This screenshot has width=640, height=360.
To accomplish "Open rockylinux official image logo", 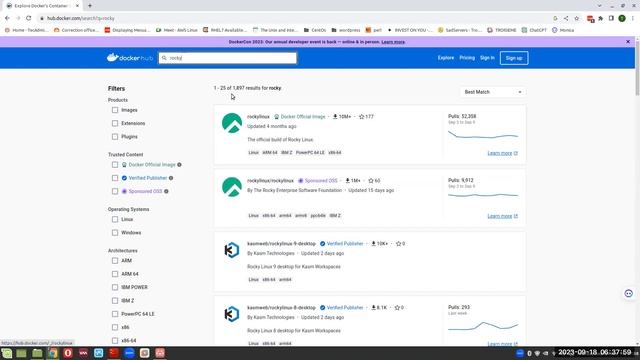I will click(232, 123).
